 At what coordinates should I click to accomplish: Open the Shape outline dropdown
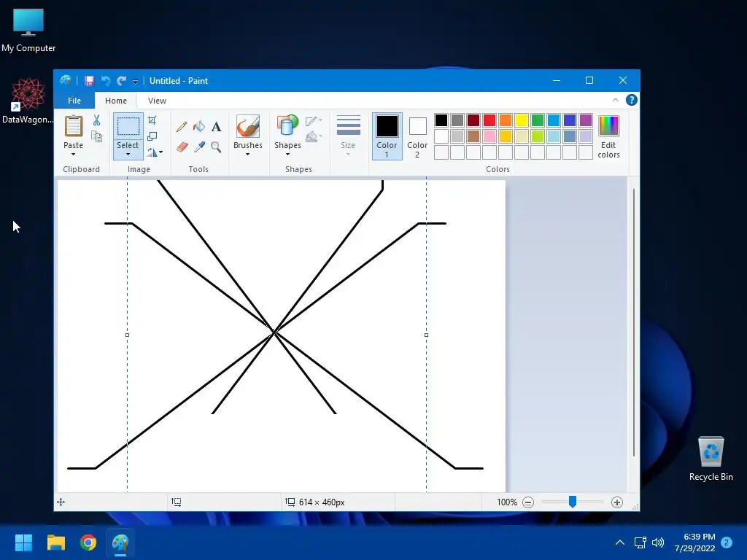click(x=314, y=121)
